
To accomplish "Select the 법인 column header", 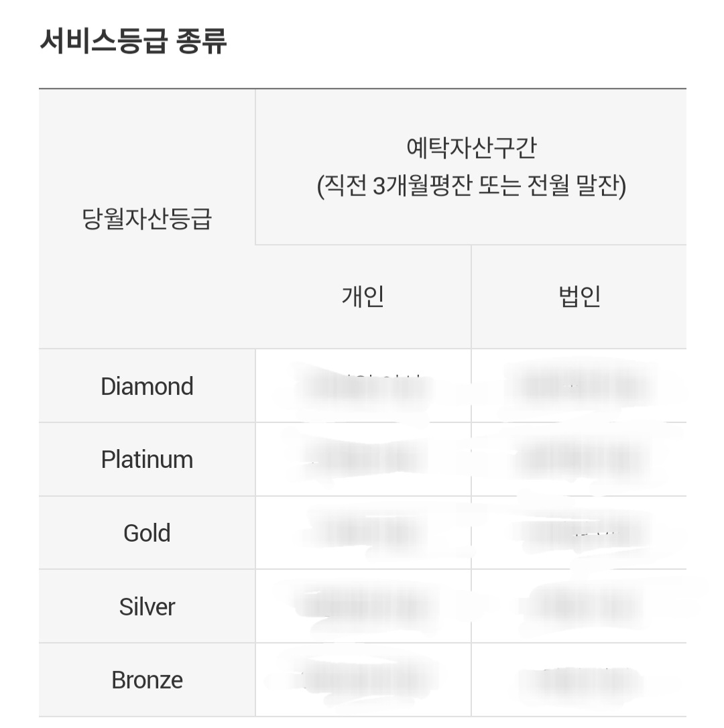I will pyautogui.click(x=579, y=297).
